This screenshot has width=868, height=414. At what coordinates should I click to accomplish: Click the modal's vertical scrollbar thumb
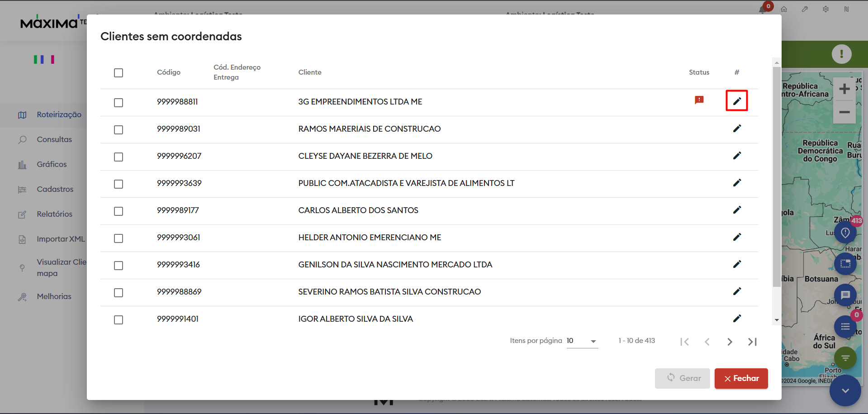pyautogui.click(x=777, y=176)
